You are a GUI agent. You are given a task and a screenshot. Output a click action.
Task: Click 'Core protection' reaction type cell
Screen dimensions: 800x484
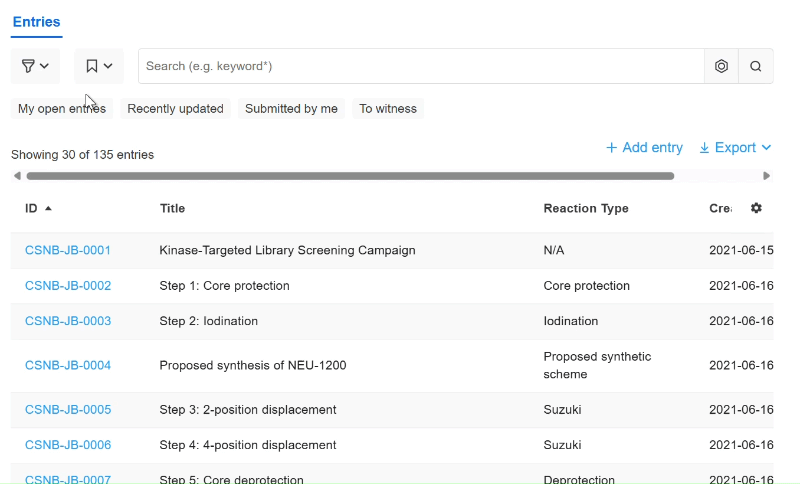586,286
